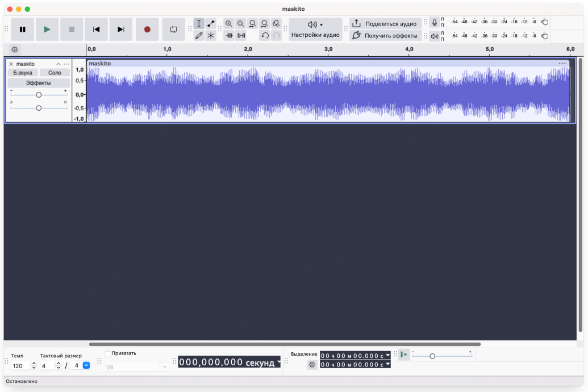Viewport: 588px width, 392px height.
Task: Open the seconds format selector dropdown
Action: click(278, 362)
